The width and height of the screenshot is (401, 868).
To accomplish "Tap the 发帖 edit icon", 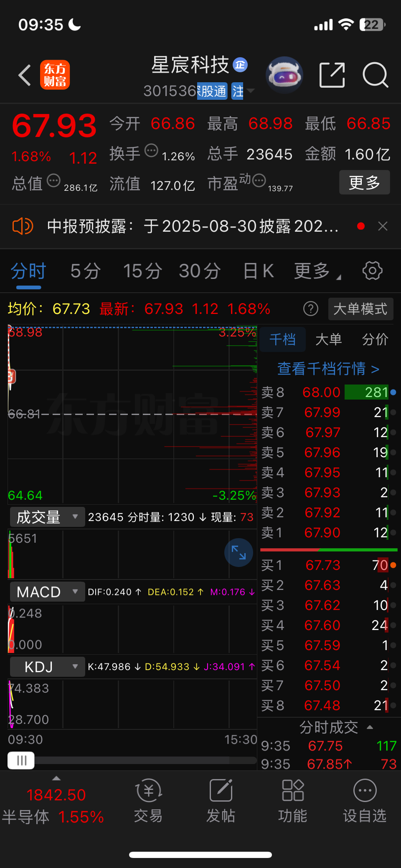I will click(221, 790).
